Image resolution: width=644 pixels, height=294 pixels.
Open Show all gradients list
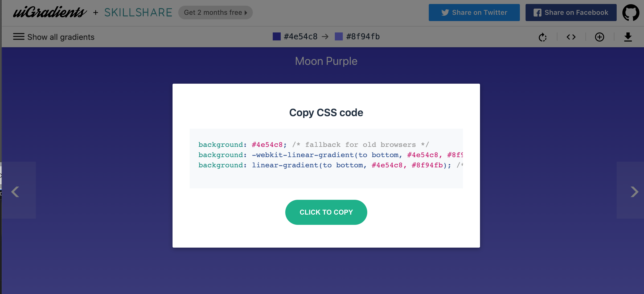[x=54, y=37]
